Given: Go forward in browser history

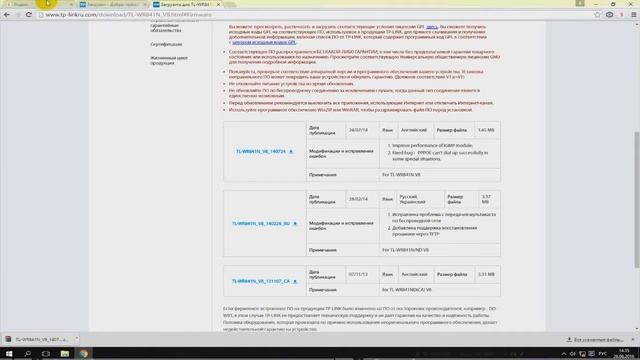Looking at the screenshot, I should point(18,15).
